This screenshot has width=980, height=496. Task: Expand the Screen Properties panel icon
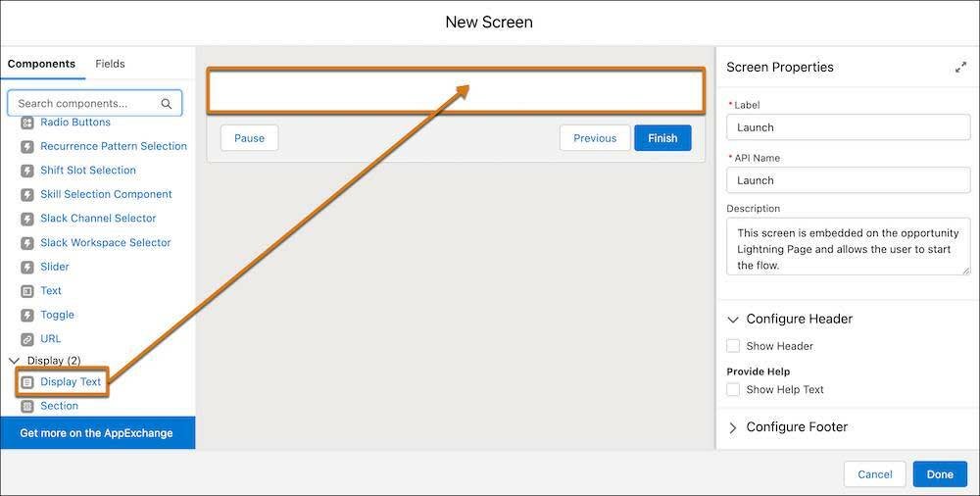960,68
